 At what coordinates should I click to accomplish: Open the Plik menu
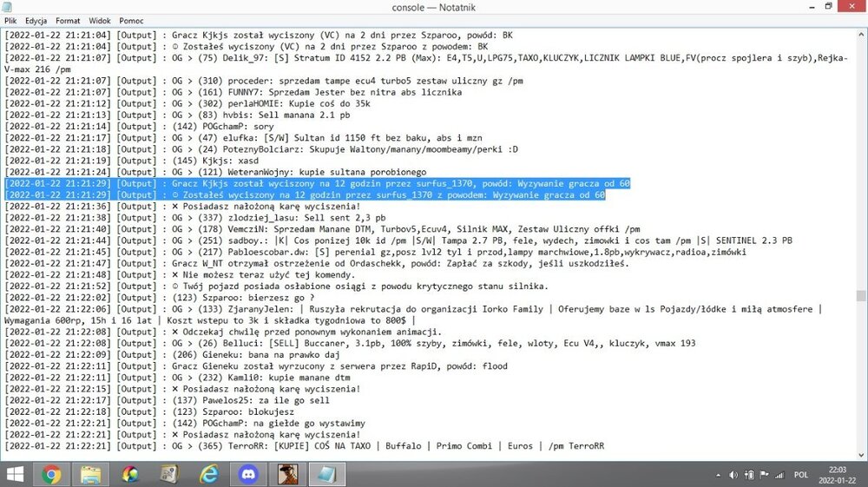(x=10, y=21)
